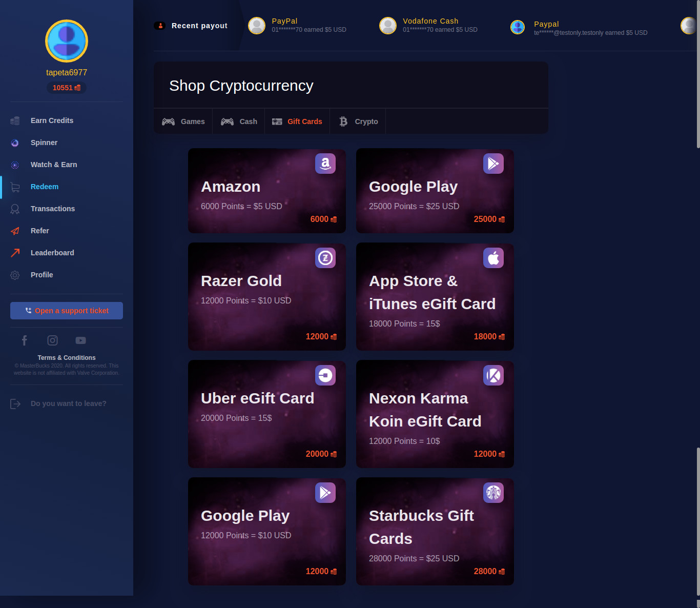Select the Razer Gold gift card

pyautogui.click(x=267, y=297)
